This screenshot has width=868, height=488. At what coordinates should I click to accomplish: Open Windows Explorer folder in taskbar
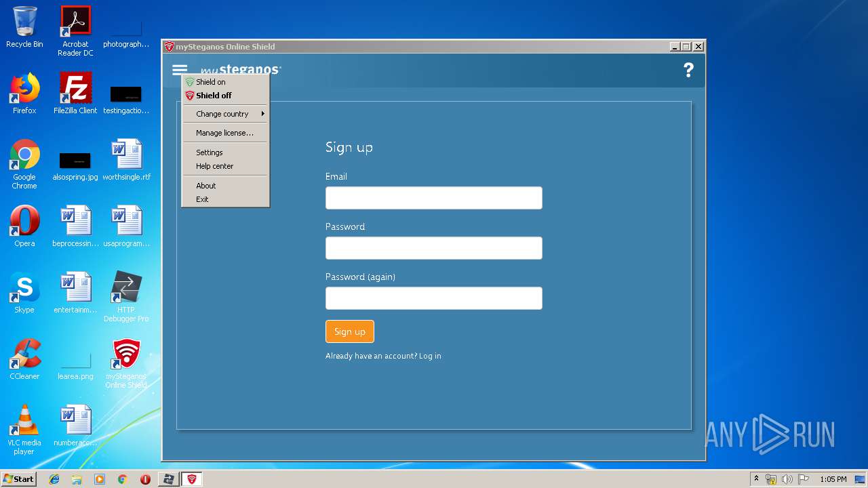tap(77, 479)
